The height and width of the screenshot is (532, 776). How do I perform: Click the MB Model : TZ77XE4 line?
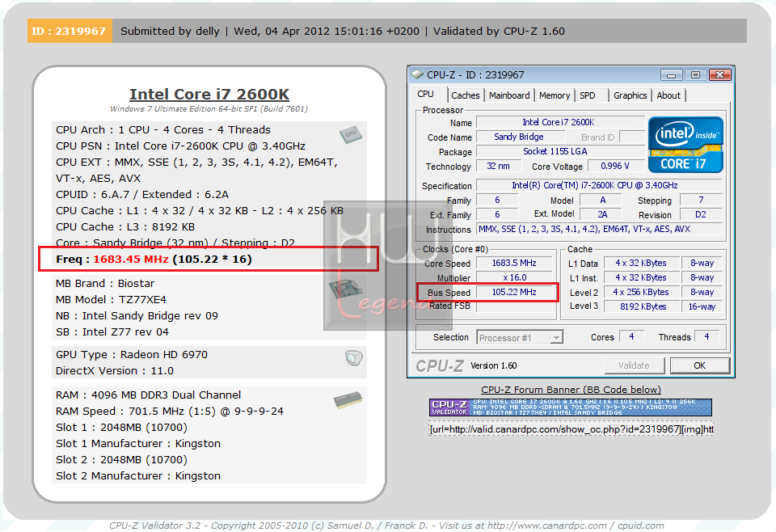click(x=112, y=299)
